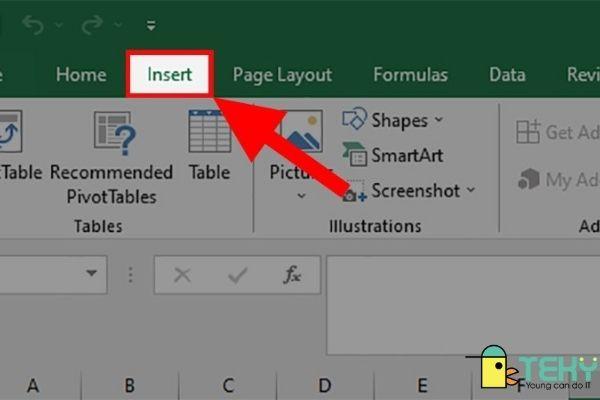
Task: Click the formula bar input area
Action: (463, 305)
